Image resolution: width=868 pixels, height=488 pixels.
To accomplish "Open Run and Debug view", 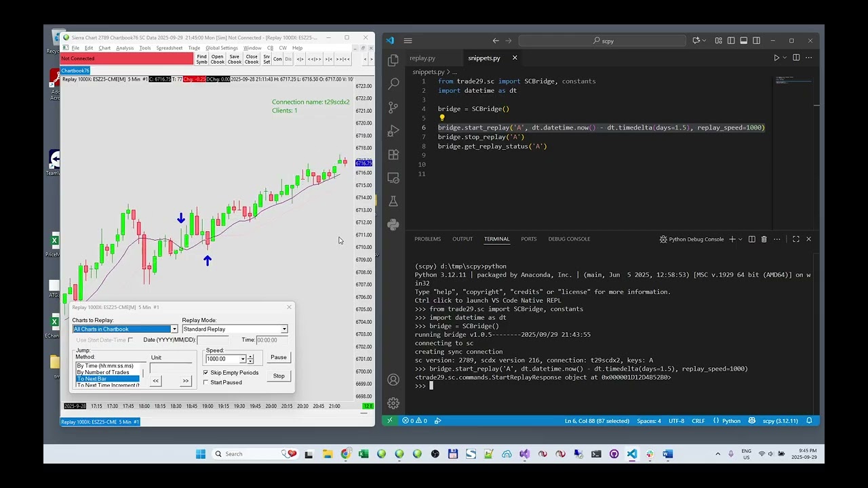I will point(393,131).
